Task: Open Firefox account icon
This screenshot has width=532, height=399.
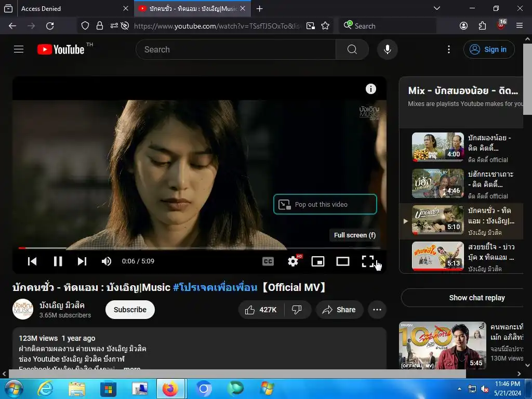Action: [463, 26]
